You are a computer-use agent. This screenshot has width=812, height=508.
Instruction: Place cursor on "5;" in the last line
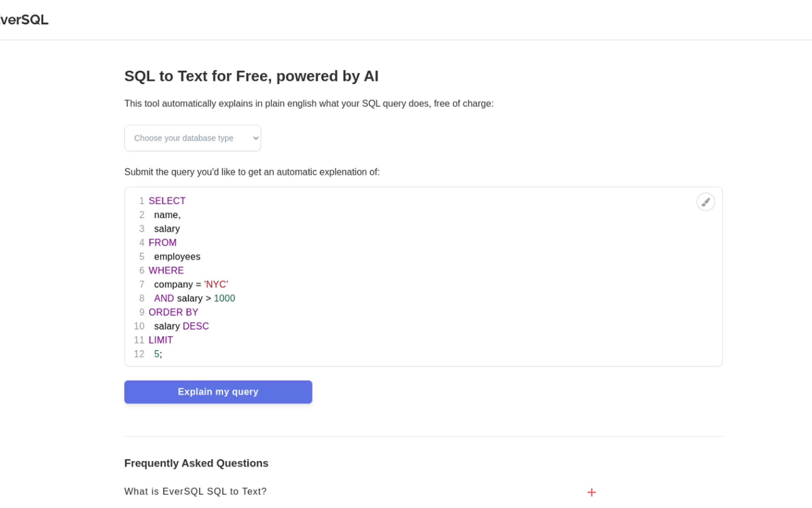158,354
